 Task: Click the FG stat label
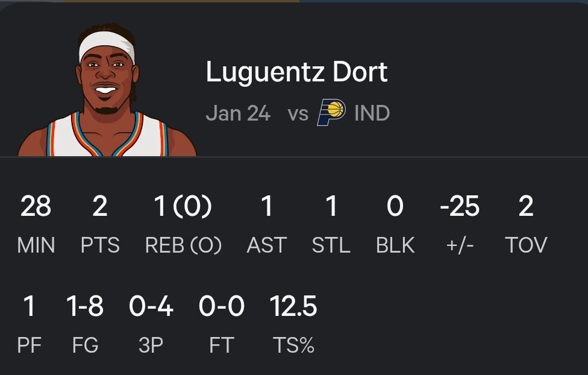[85, 345]
